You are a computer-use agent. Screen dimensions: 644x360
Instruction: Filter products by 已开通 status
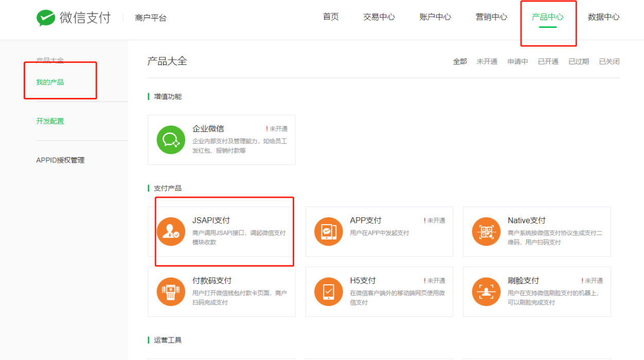(x=548, y=62)
